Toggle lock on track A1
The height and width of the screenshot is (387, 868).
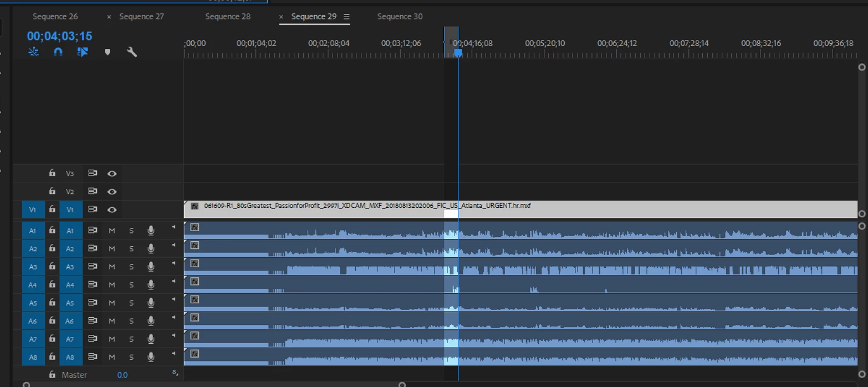point(52,230)
